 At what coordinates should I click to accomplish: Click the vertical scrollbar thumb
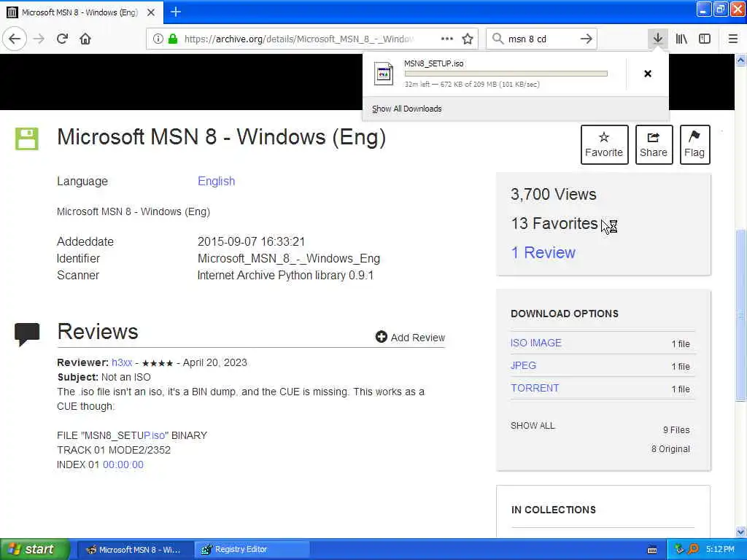click(x=740, y=314)
